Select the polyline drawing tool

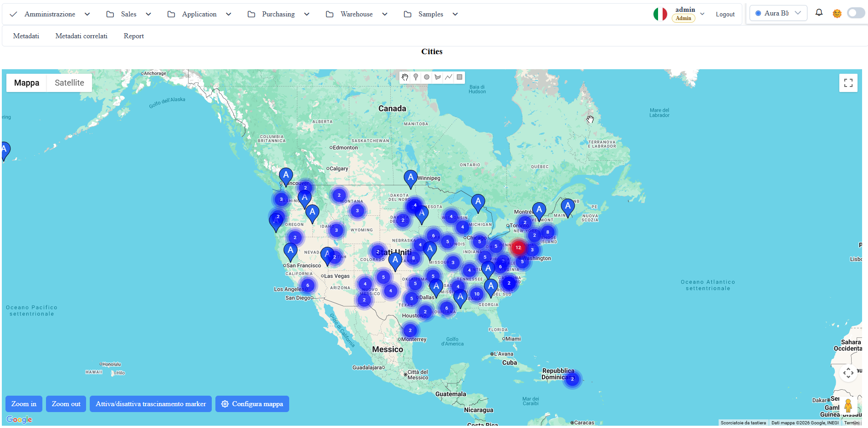[x=449, y=77]
